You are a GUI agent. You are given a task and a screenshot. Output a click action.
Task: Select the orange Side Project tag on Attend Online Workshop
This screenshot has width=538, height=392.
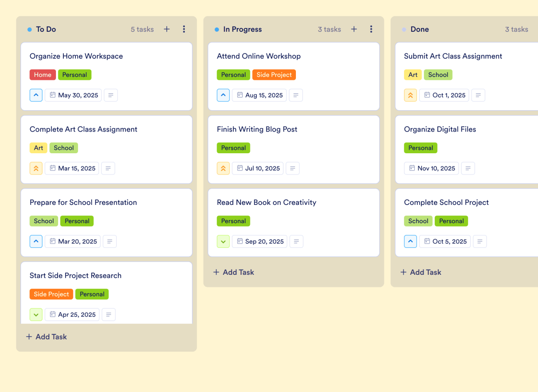coord(274,75)
